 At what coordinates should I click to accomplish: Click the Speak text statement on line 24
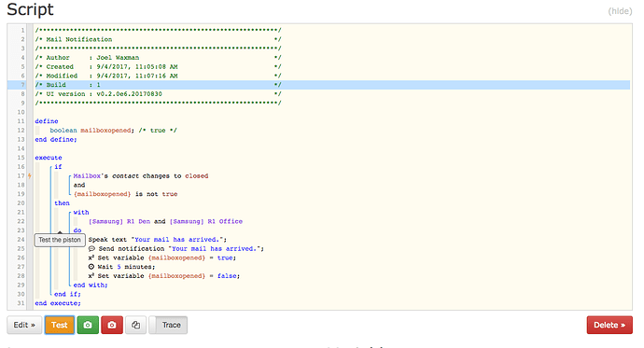(x=158, y=240)
